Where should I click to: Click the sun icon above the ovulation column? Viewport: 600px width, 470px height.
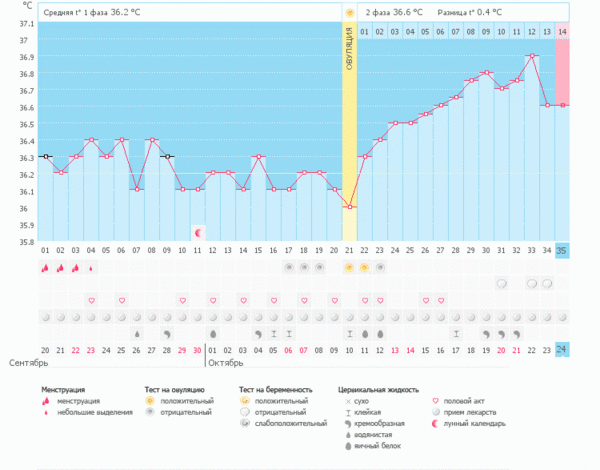click(x=350, y=13)
